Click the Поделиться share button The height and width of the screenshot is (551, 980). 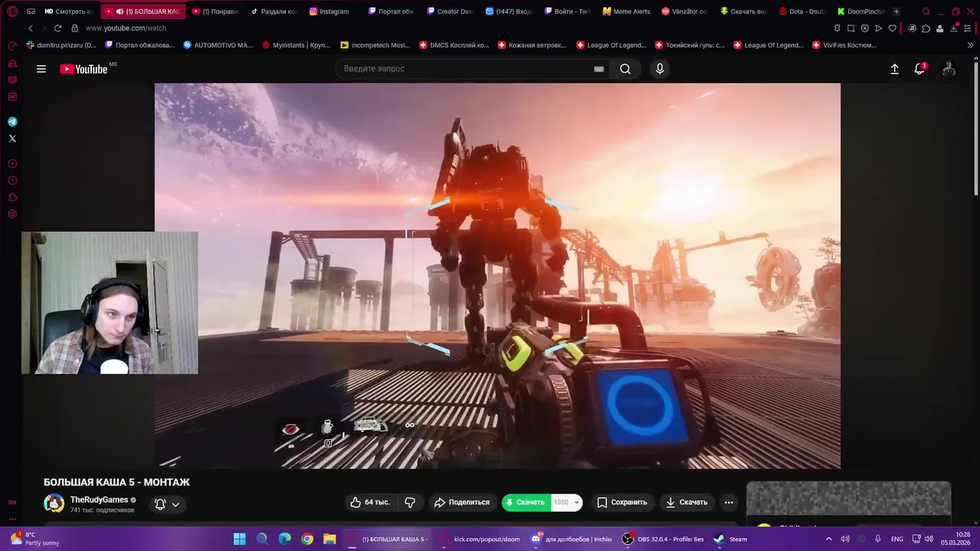point(462,502)
